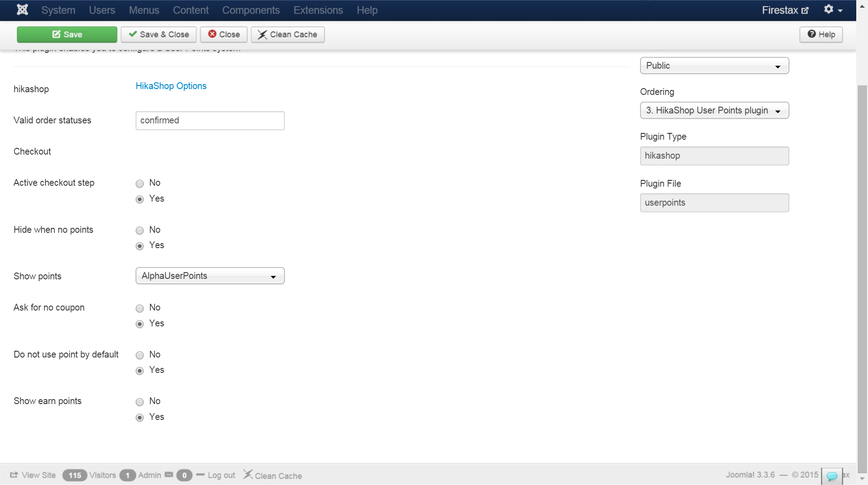The image size is (868, 485).
Task: Click the Close button in toolbar
Action: pos(224,34)
